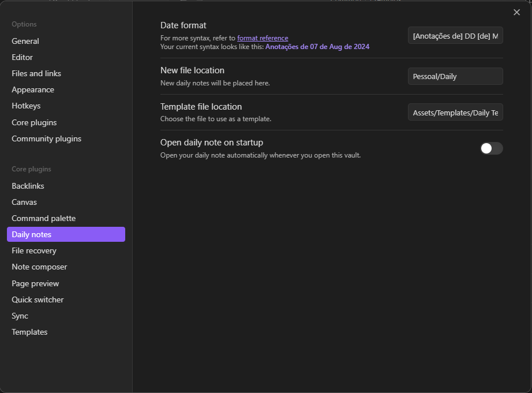The width and height of the screenshot is (532, 393).
Task: Enable Open daily note on startup toggle
Action: [x=491, y=148]
